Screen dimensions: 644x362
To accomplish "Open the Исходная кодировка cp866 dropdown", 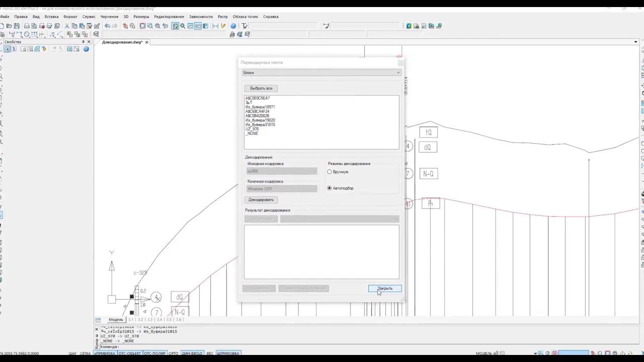I will [282, 171].
